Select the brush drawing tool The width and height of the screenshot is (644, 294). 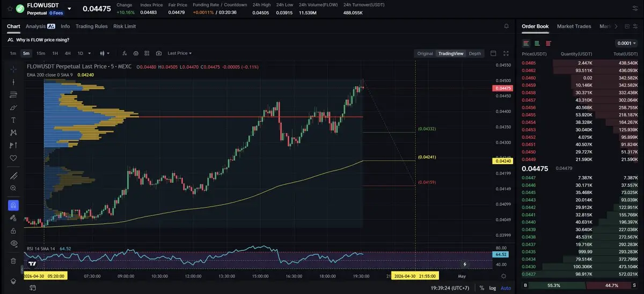point(13,107)
